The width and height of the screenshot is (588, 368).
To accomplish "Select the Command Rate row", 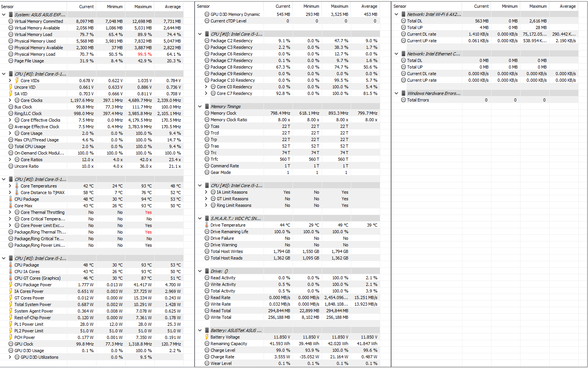I will (x=288, y=166).
